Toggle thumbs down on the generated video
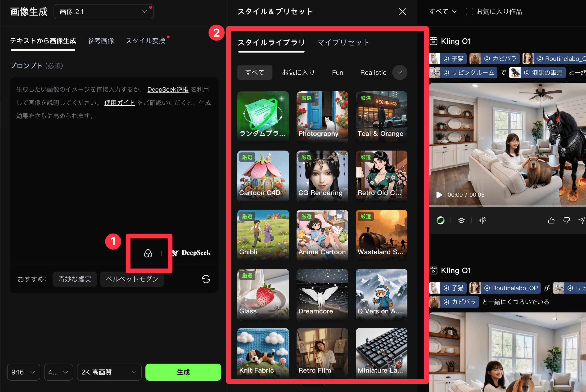The height and width of the screenshot is (392, 586). tap(567, 220)
